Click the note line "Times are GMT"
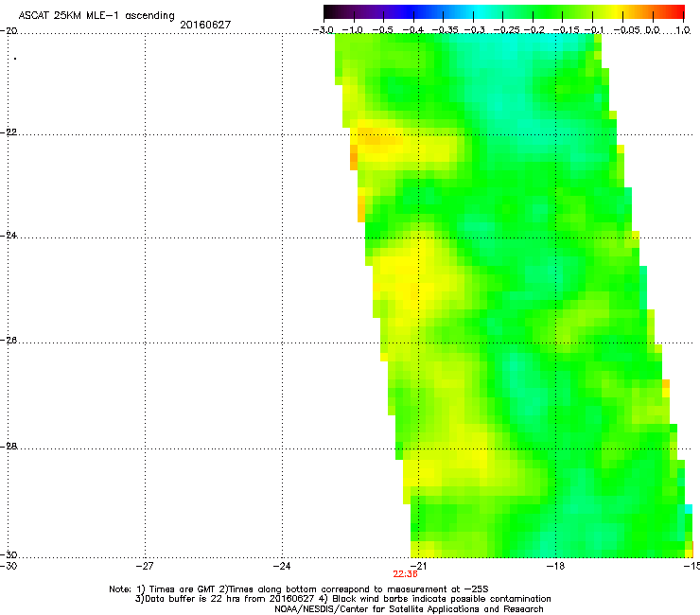The width and height of the screenshot is (700, 615). pyautogui.click(x=299, y=589)
